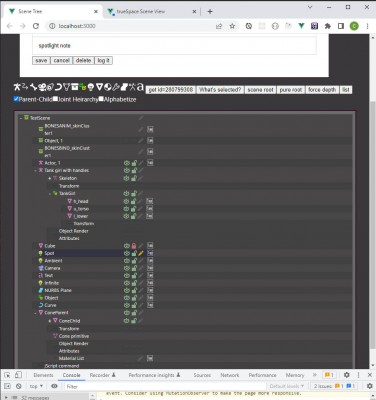376x400 pixels.
Task: Collapse the TestScene root node
Action: pyautogui.click(x=21, y=118)
